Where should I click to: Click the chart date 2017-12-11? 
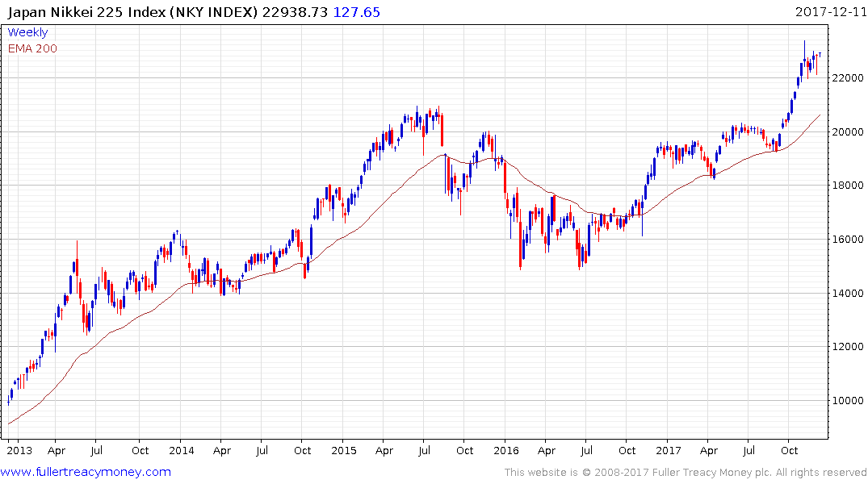(831, 11)
